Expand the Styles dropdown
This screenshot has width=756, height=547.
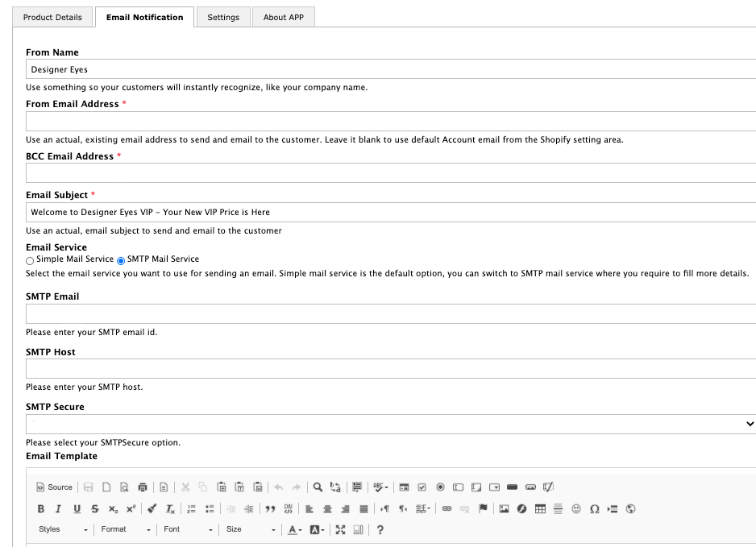[x=63, y=530]
